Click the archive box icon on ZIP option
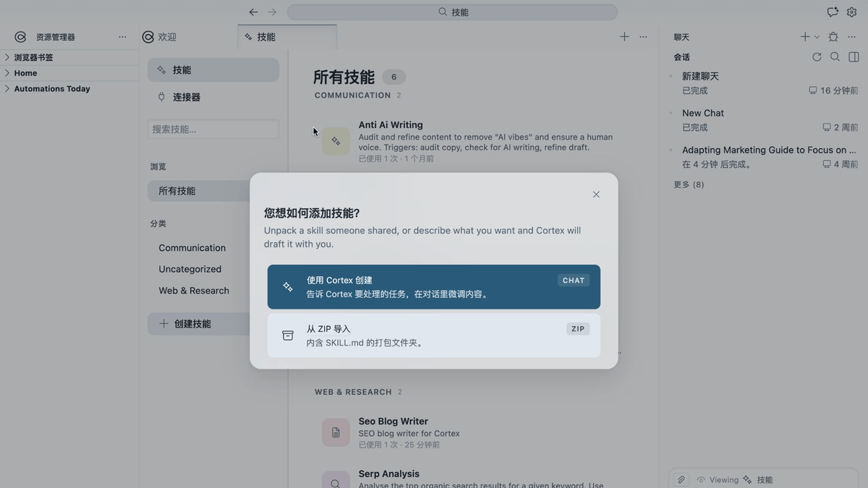 pos(288,335)
